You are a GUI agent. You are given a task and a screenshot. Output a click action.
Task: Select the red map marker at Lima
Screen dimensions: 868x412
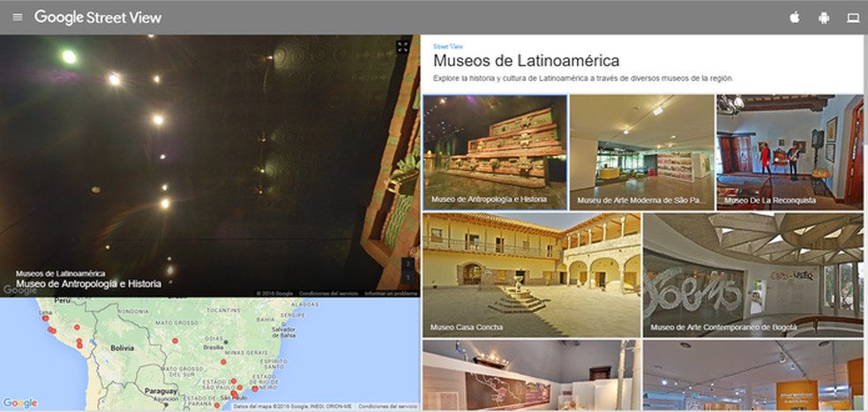pyautogui.click(x=45, y=318)
